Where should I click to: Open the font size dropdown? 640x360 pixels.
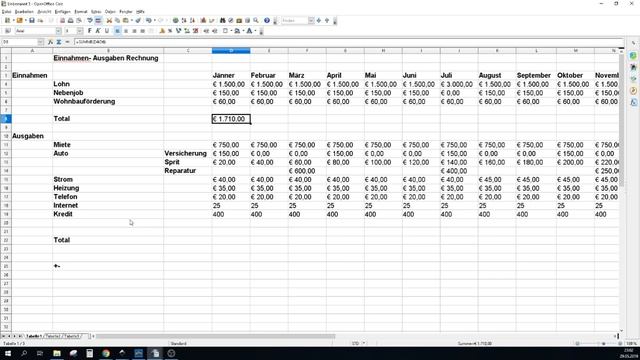[80, 31]
